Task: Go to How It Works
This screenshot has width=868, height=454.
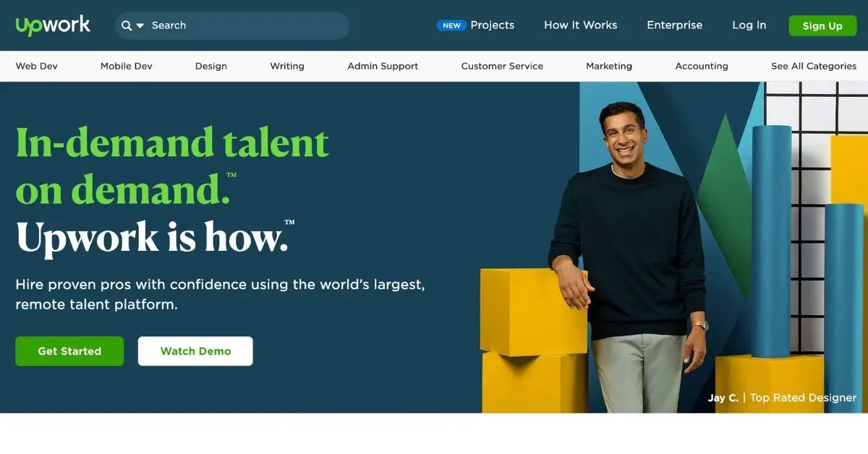Action: coord(581,25)
